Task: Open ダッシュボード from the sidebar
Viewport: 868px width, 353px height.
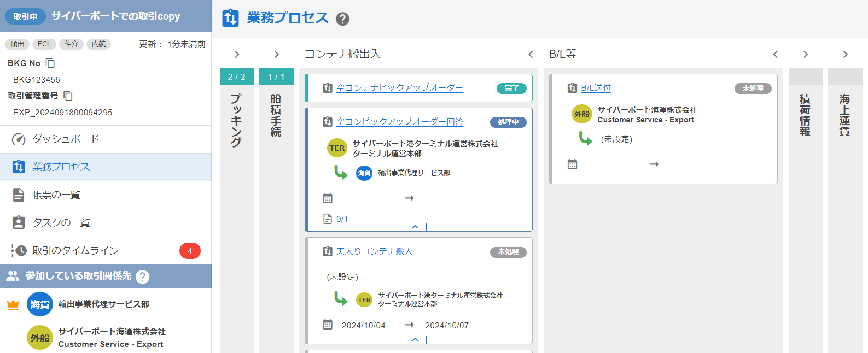Action: (66, 139)
